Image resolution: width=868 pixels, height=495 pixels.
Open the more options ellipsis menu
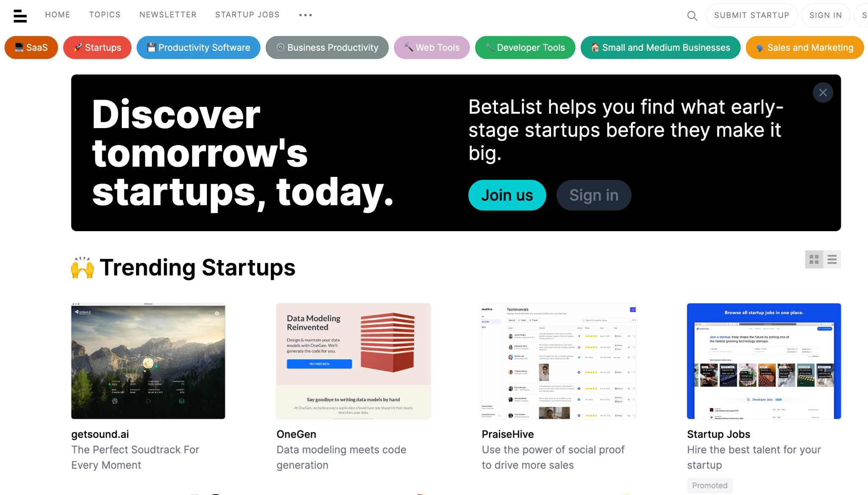(x=305, y=15)
